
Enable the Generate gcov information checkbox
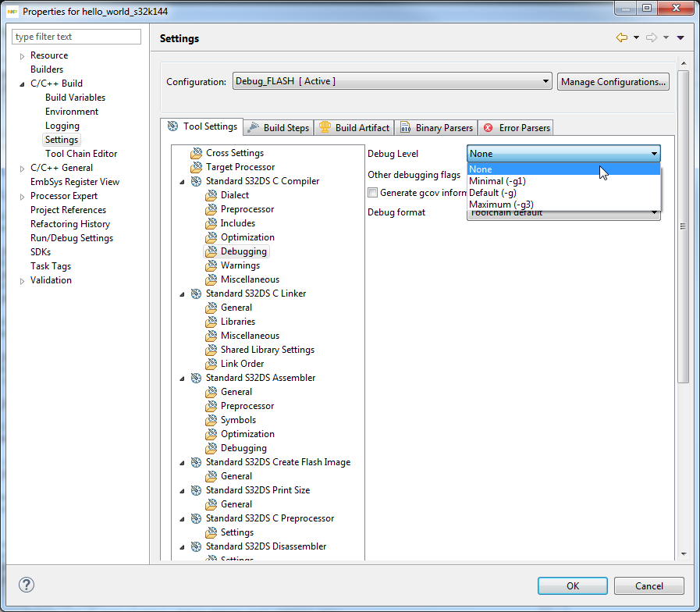[373, 192]
